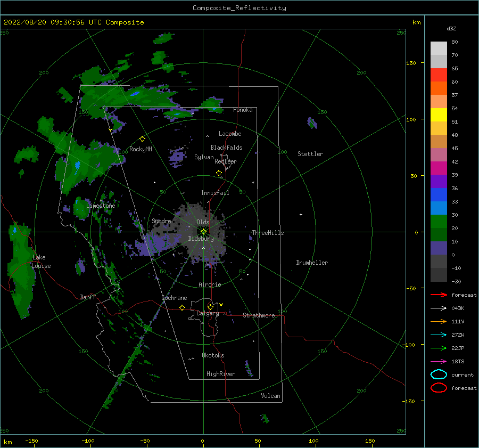The height and width of the screenshot is (448, 479).
Task: Click the yellow diamond marker below Cochrane
Action: (182, 307)
